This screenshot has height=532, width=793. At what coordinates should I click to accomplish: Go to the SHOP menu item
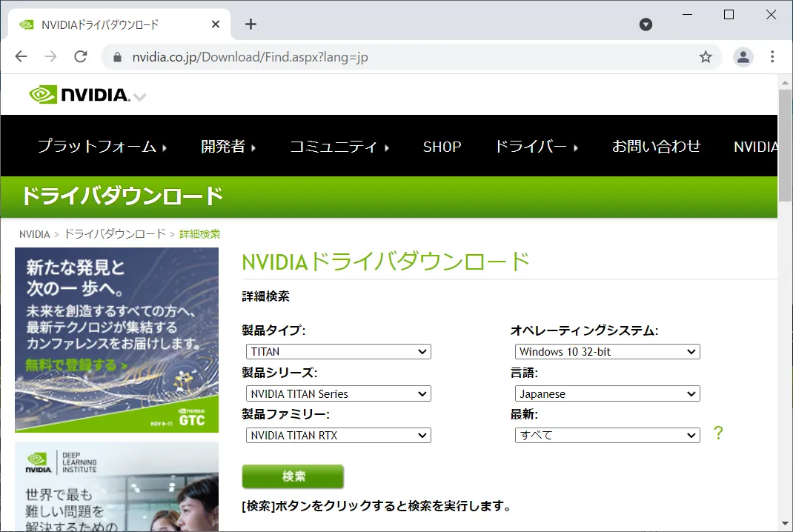click(x=442, y=147)
